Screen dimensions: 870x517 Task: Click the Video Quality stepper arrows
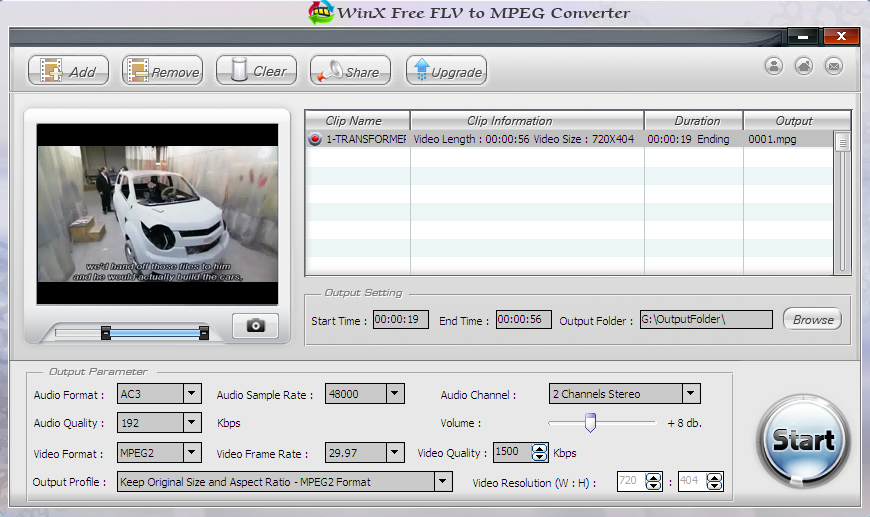(x=539, y=453)
